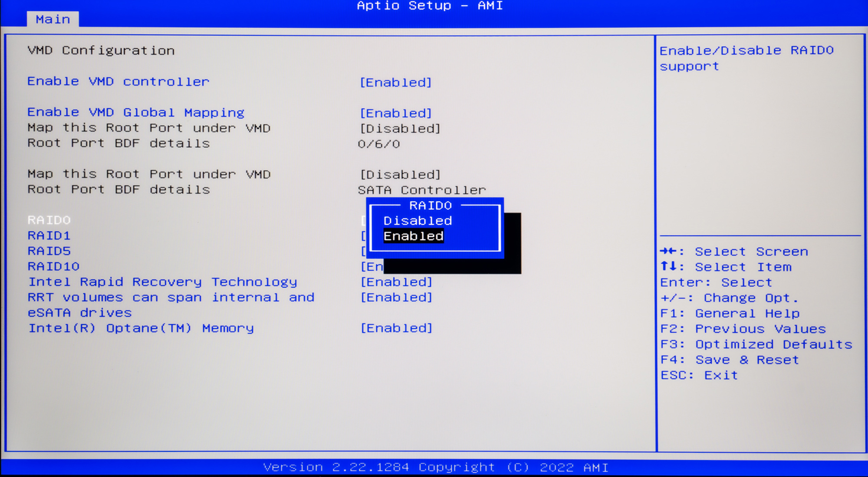Click up-down arrows Select Item icon
The width and height of the screenshot is (868, 477).
pos(668,267)
